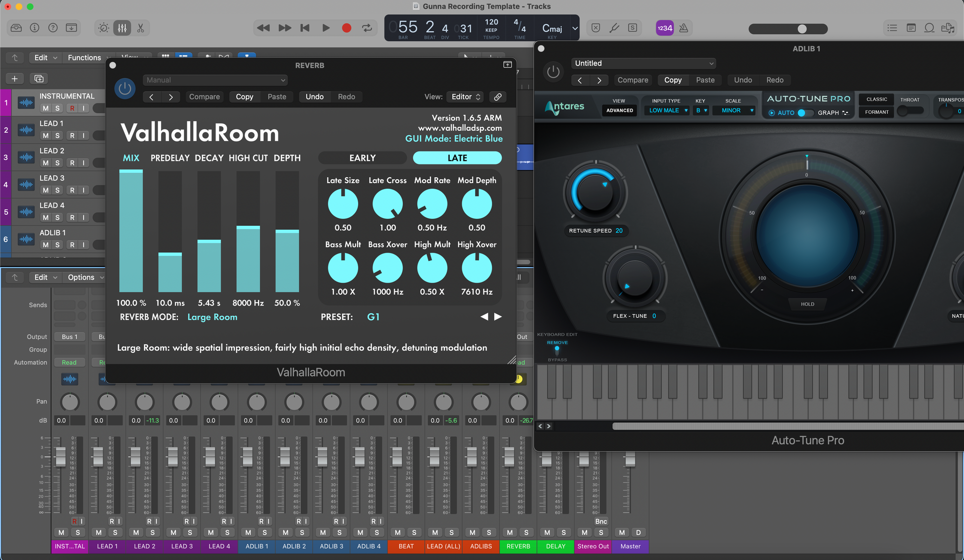The image size is (964, 560).
Task: Click Large Room reverb mode text
Action: point(212,317)
